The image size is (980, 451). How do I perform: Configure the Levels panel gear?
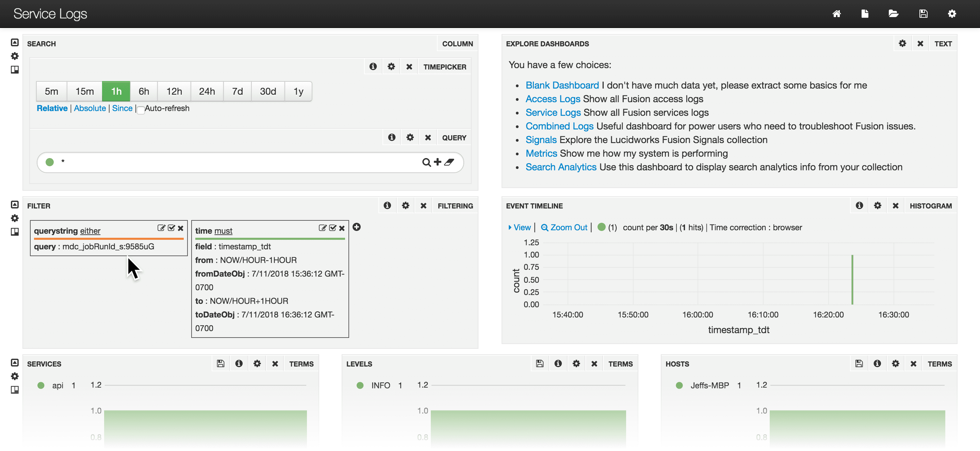pyautogui.click(x=576, y=364)
